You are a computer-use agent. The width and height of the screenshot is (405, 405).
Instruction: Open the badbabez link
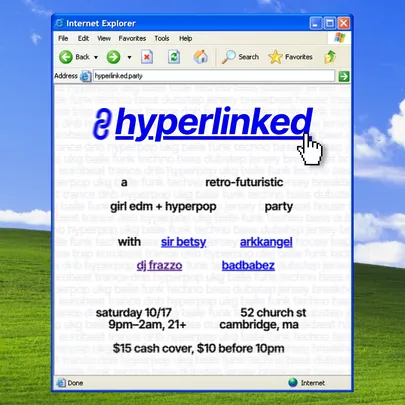(248, 265)
